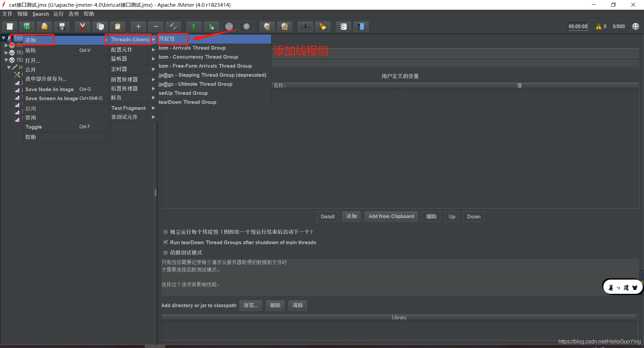
Task: Click the Open file folder icon
Action: [44, 26]
